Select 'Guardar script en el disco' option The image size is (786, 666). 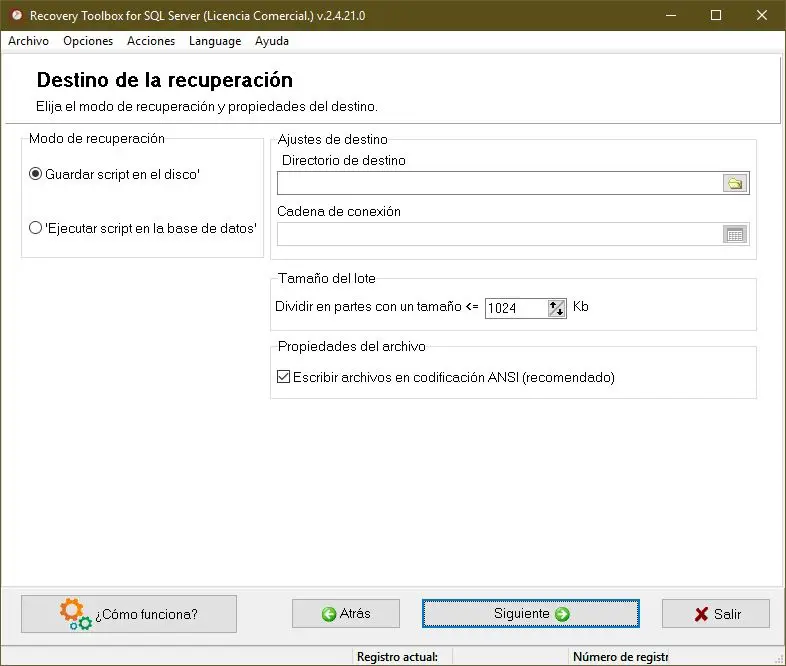[x=115, y=174]
